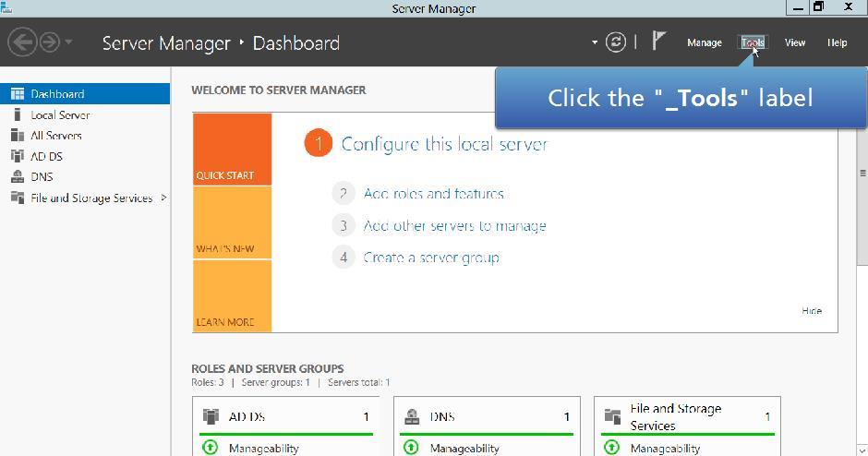Hide the welcome tile
868x456 pixels.
pyautogui.click(x=812, y=311)
